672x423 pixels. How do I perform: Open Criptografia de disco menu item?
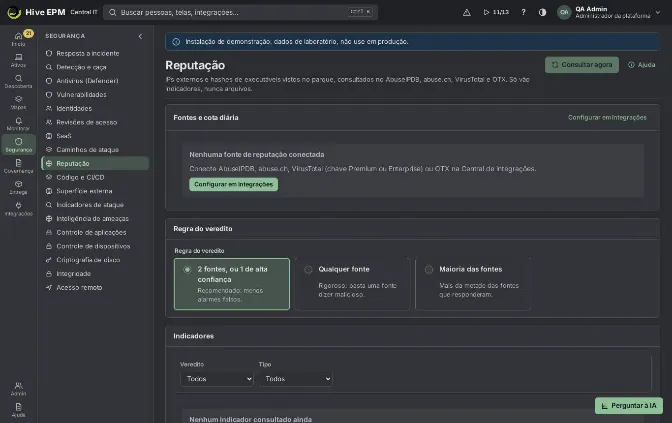tap(95, 260)
